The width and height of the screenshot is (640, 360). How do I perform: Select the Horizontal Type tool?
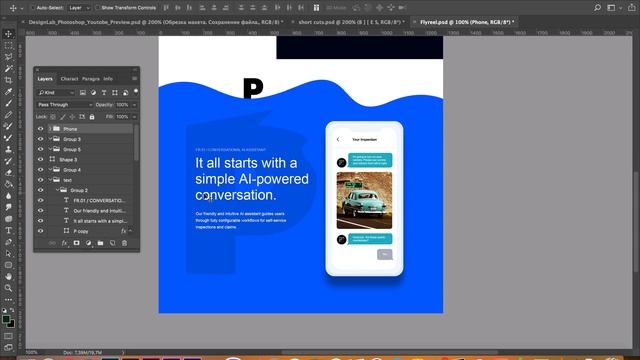8,230
